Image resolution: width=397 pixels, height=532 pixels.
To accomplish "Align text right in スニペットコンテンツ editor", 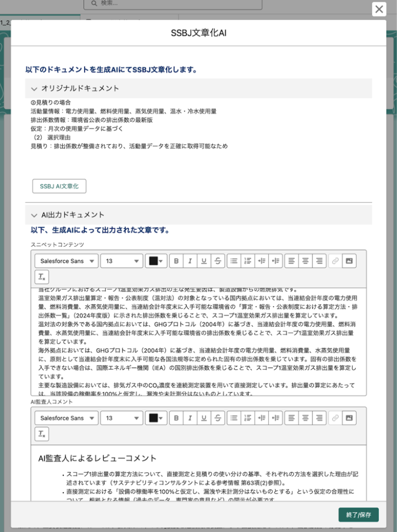I will point(319,261).
